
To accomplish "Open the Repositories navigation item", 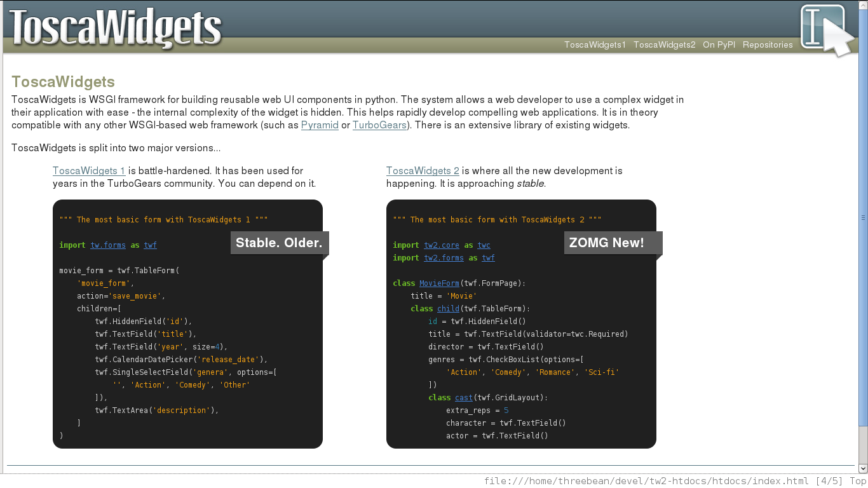I will pos(768,44).
